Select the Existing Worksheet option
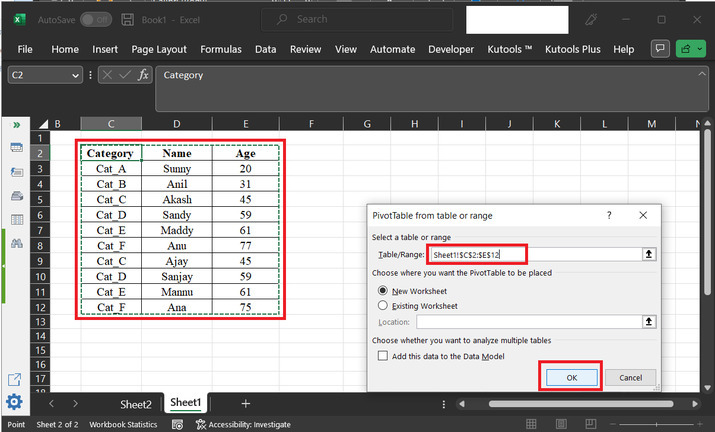Viewport: 715px width, 432px height. [x=382, y=305]
